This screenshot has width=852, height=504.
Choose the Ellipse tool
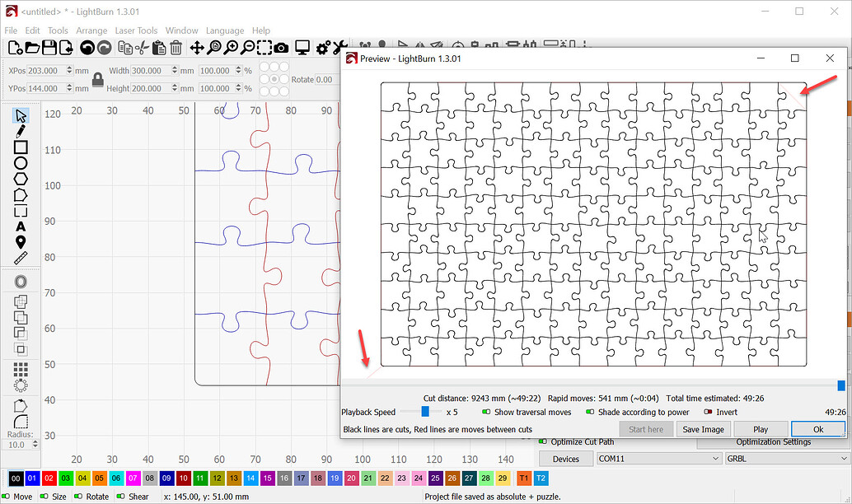point(21,163)
